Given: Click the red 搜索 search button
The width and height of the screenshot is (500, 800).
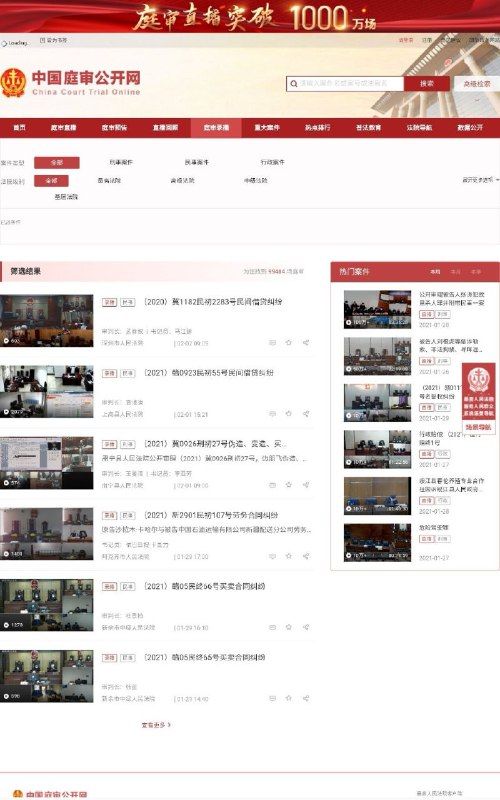Looking at the screenshot, I should [427, 84].
